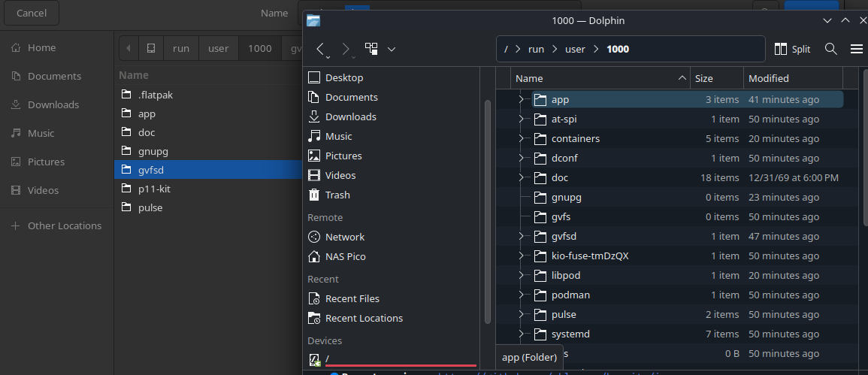
Task: Open Documents in file chooser sidebar
Action: (56, 76)
